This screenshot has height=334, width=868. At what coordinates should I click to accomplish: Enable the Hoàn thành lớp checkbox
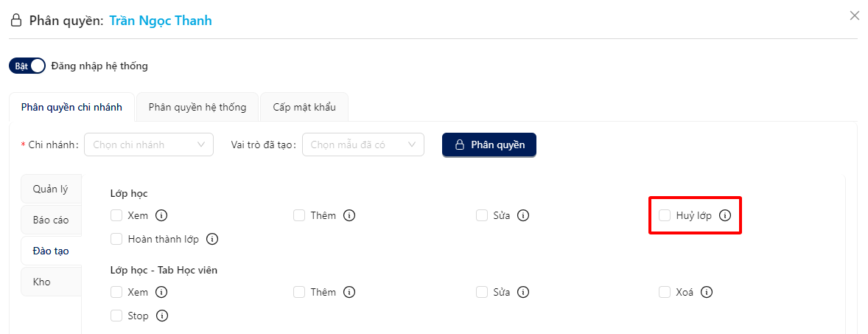(116, 240)
